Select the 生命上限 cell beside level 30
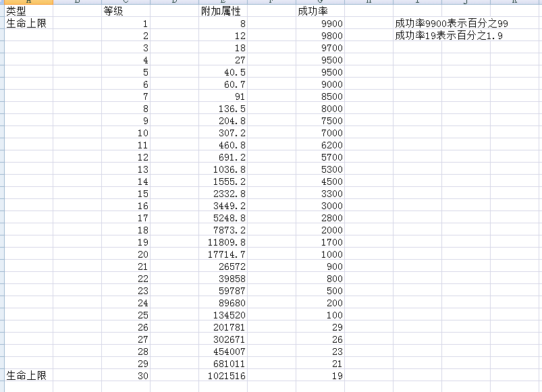Screen dimensions: 542x392 (26, 376)
